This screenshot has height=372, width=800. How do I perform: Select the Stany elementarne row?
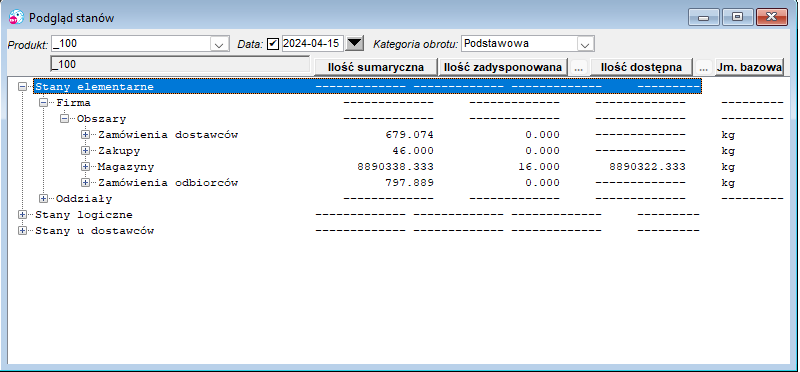pyautogui.click(x=367, y=87)
